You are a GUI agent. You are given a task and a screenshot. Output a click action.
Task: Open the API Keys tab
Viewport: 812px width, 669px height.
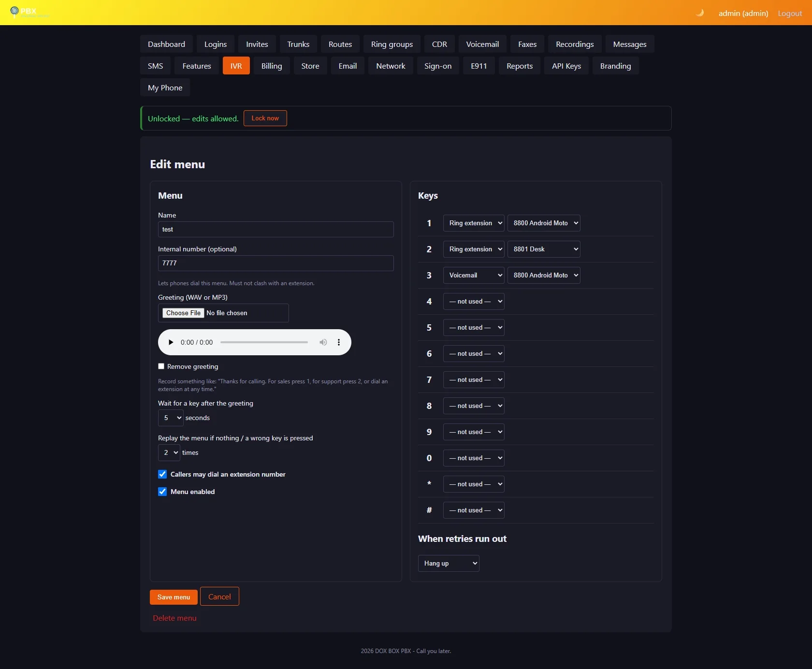(566, 66)
